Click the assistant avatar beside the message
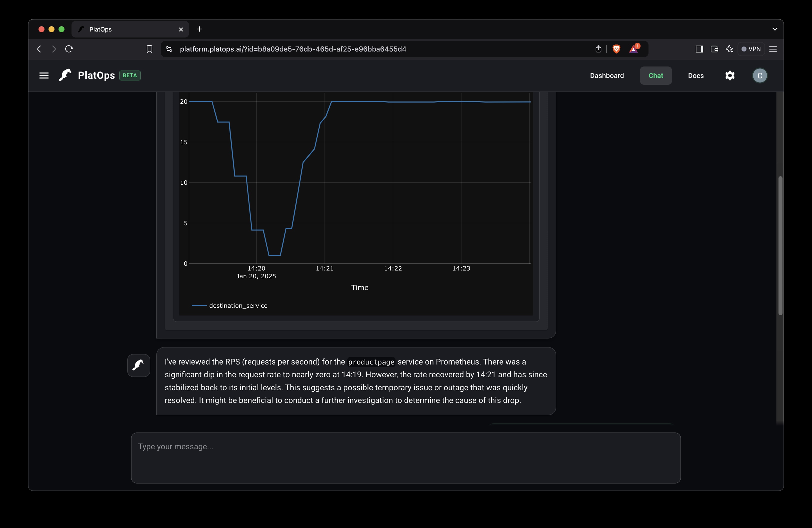812x528 pixels. point(138,365)
